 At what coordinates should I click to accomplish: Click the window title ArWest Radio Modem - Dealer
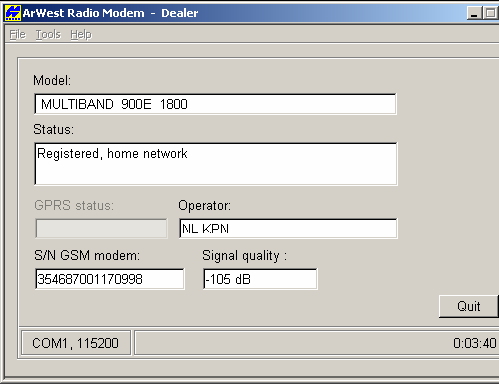pyautogui.click(x=110, y=13)
